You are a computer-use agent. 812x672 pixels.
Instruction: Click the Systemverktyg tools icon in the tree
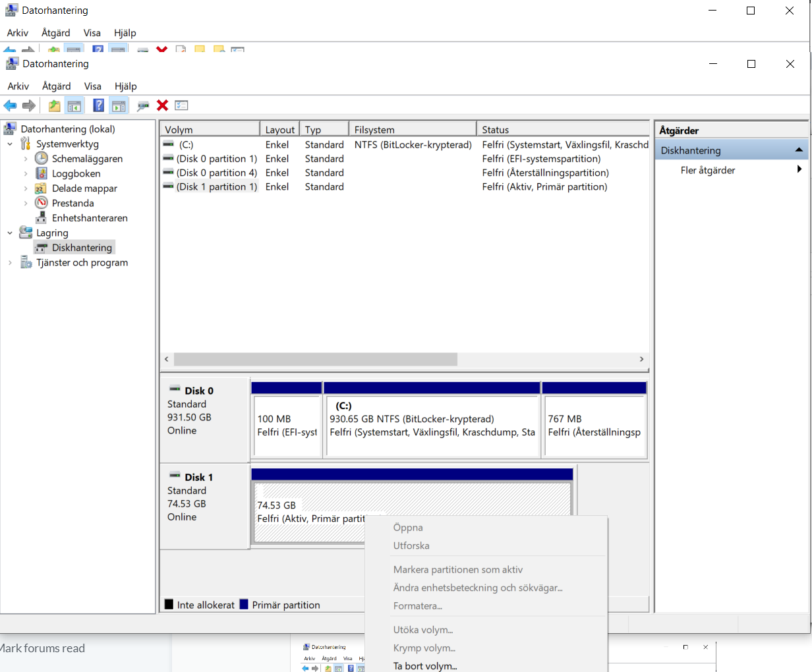(x=26, y=144)
